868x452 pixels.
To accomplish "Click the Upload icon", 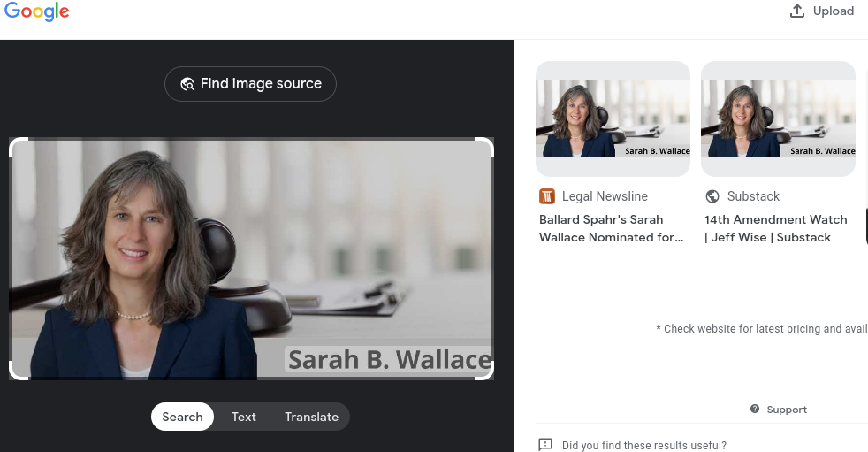I will point(796,11).
